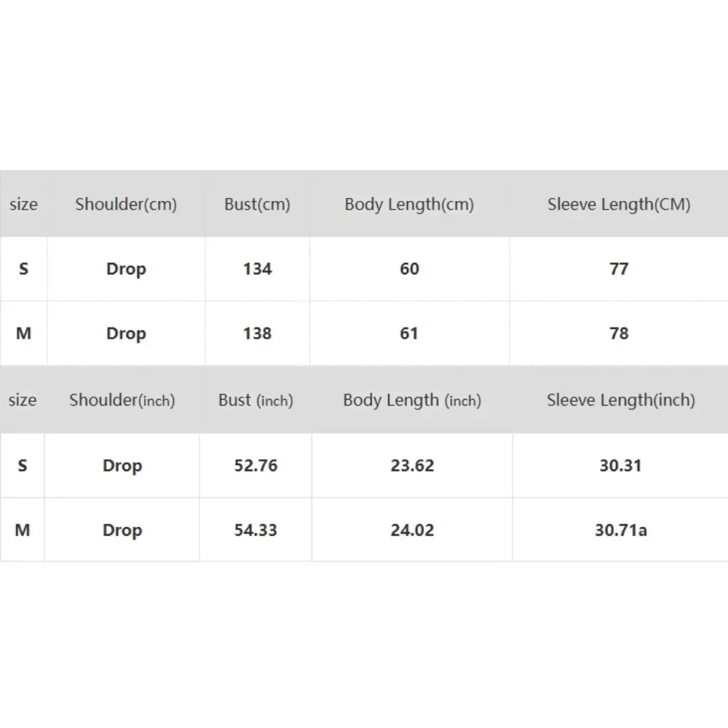Viewport: 728px width, 728px height.
Task: Select sleeve length value 30.71a
Action: pyautogui.click(x=621, y=530)
